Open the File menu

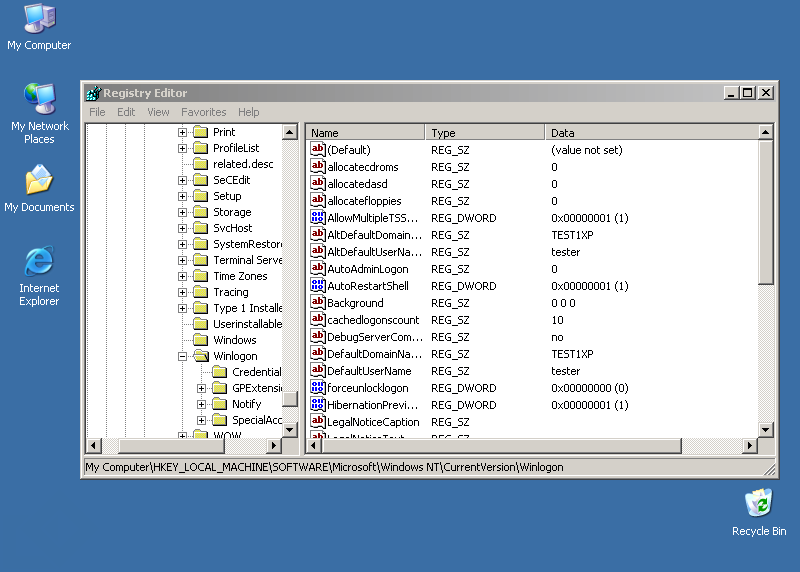click(97, 112)
